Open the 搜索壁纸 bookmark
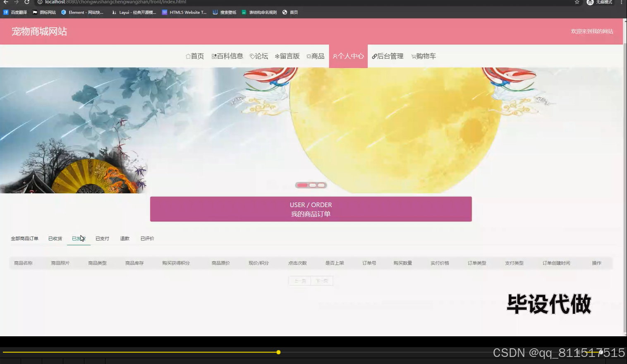The height and width of the screenshot is (364, 627). click(x=225, y=12)
